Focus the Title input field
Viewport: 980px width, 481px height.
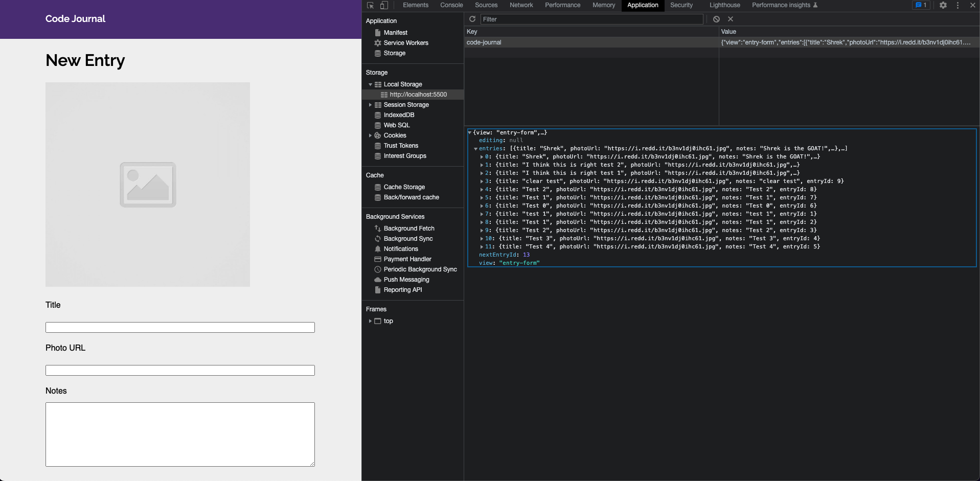coord(180,328)
